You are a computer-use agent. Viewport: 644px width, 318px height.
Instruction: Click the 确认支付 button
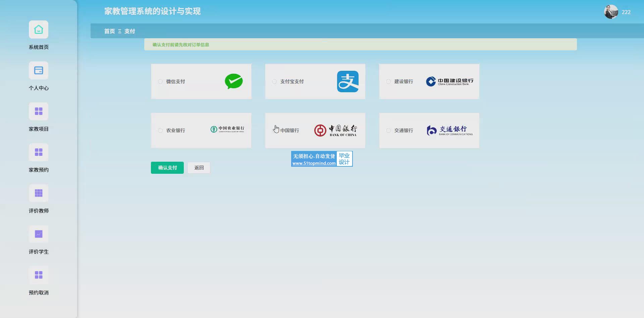pyautogui.click(x=167, y=168)
